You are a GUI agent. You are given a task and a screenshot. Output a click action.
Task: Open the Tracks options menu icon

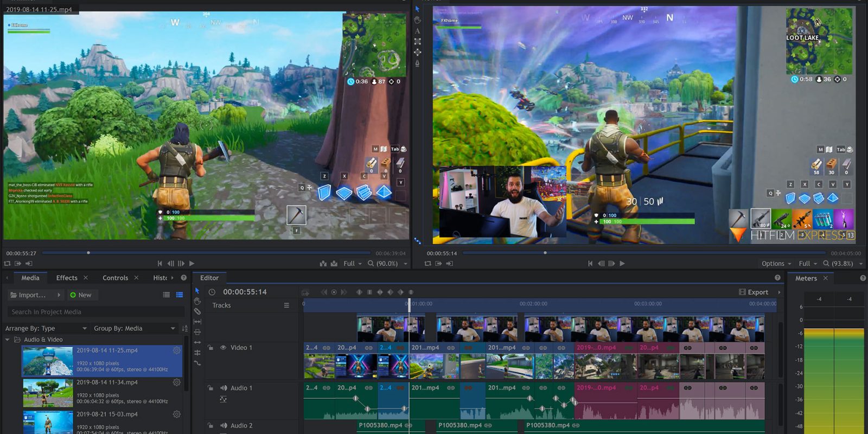[286, 305]
